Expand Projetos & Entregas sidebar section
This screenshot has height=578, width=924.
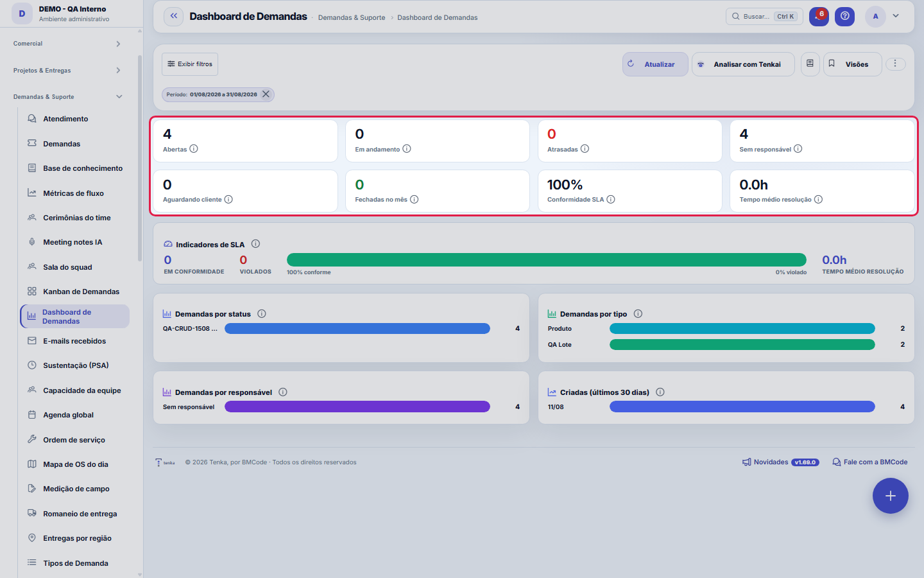68,71
